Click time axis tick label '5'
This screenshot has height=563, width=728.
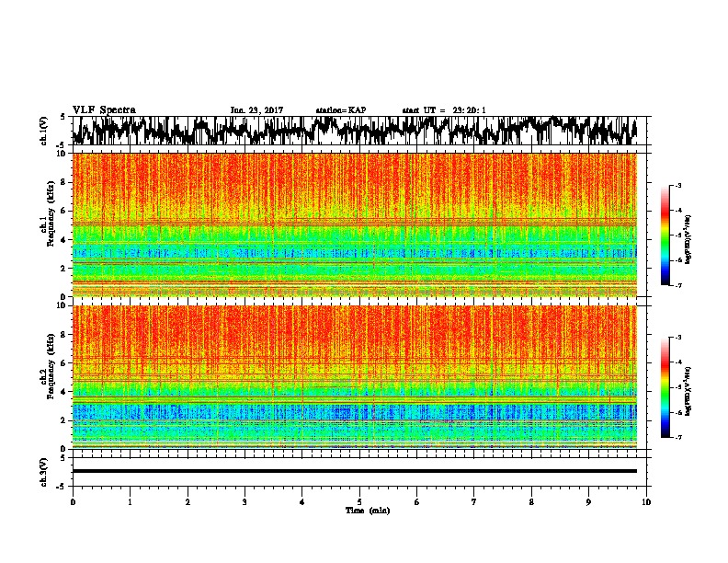[359, 501]
